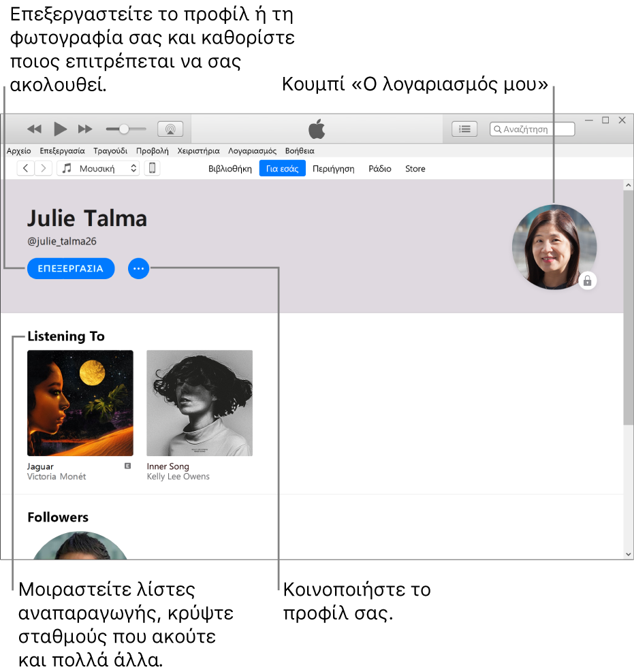The width and height of the screenshot is (634, 672).
Task: Open the Jaguar album artwork
Action: [80, 403]
